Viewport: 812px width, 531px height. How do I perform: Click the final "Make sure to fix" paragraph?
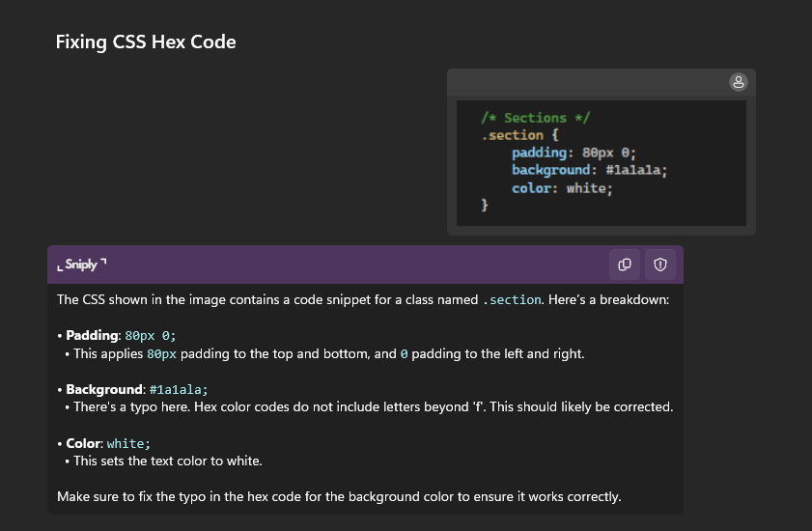click(338, 497)
